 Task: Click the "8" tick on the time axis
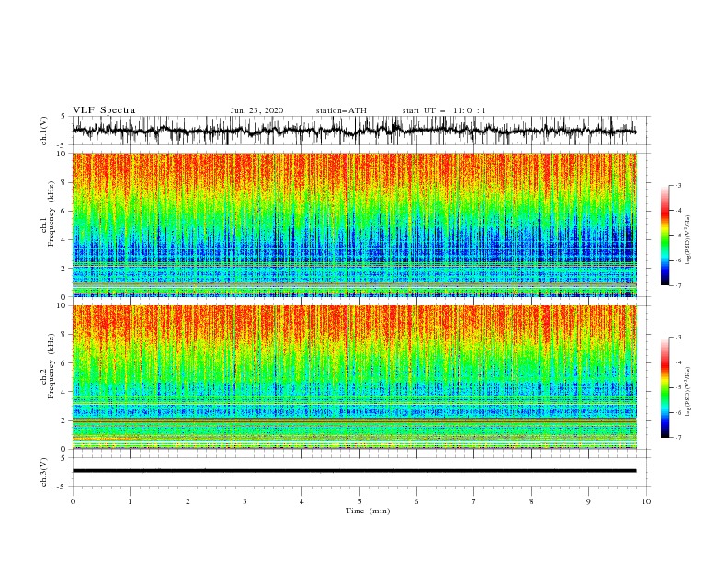tap(531, 501)
